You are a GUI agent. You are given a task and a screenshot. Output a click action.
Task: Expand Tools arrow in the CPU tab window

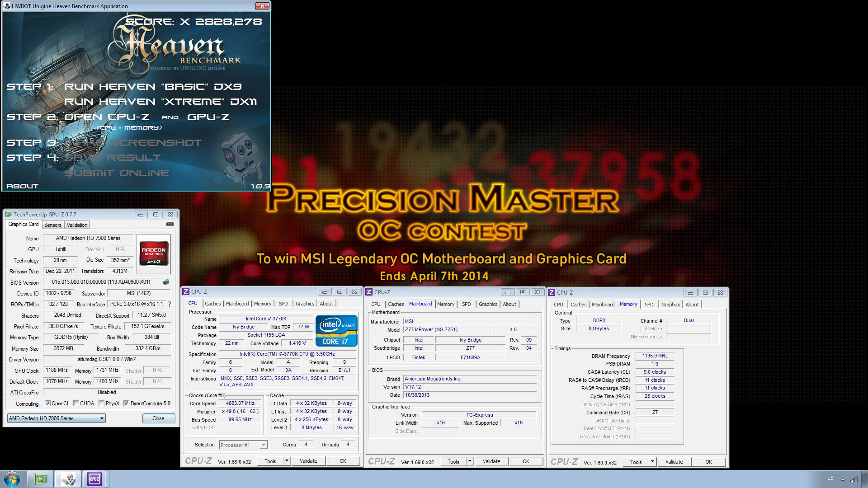[x=287, y=461]
